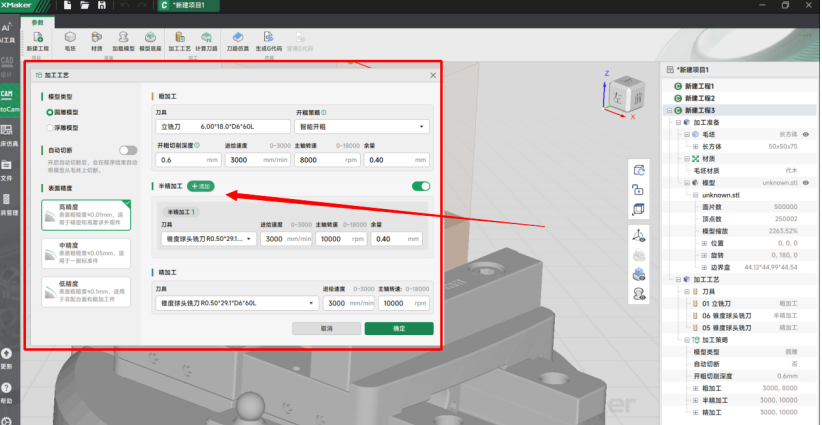Switch to the 参数 tab
This screenshot has width=822, height=425.
tap(38, 21)
